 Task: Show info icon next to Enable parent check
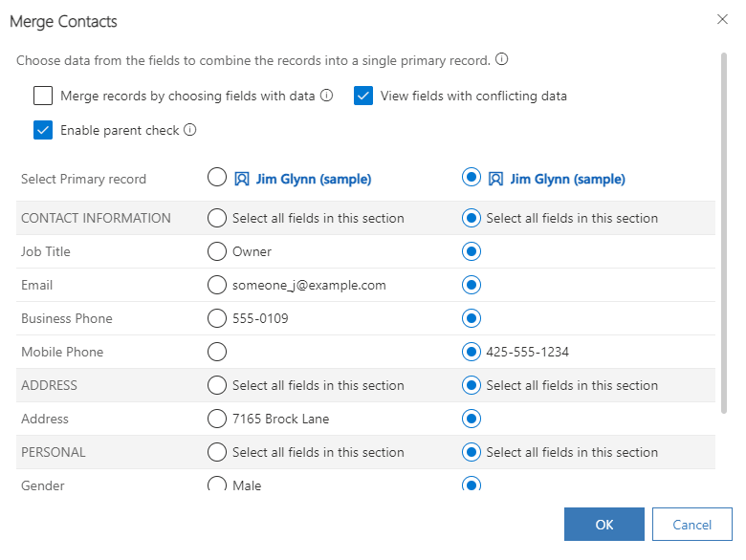[189, 130]
